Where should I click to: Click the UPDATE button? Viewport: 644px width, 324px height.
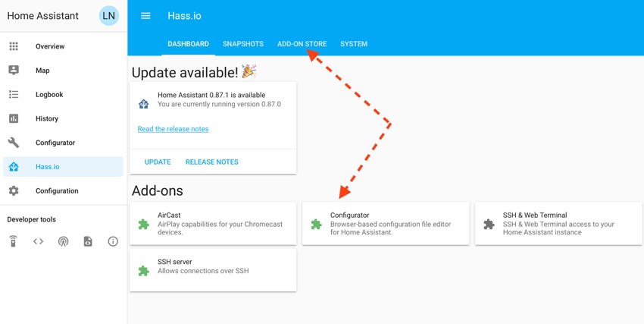click(x=158, y=162)
